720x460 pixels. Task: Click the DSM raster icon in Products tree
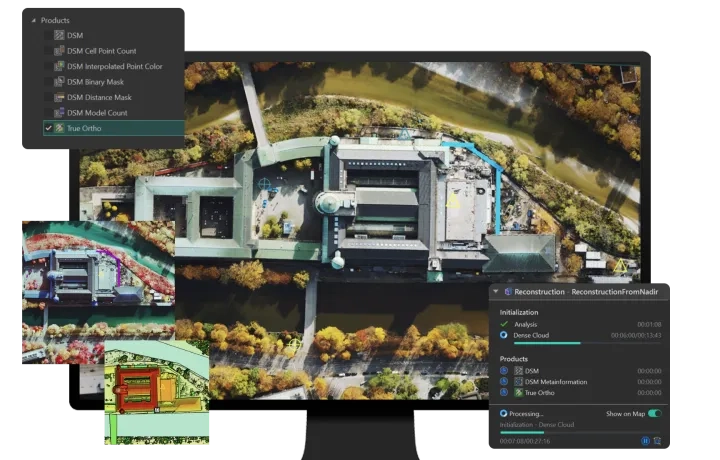[59, 35]
